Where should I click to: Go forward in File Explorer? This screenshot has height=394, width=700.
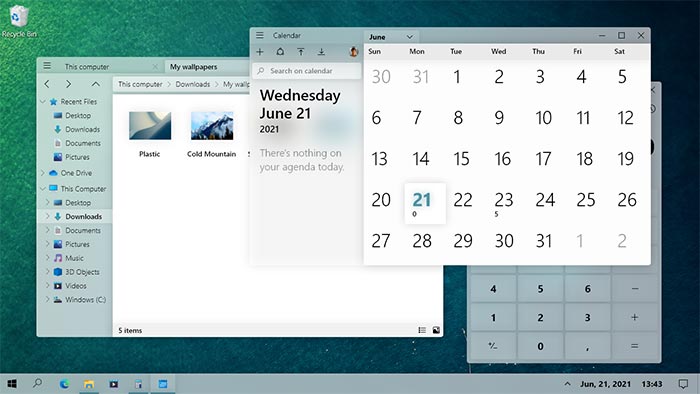coord(68,84)
